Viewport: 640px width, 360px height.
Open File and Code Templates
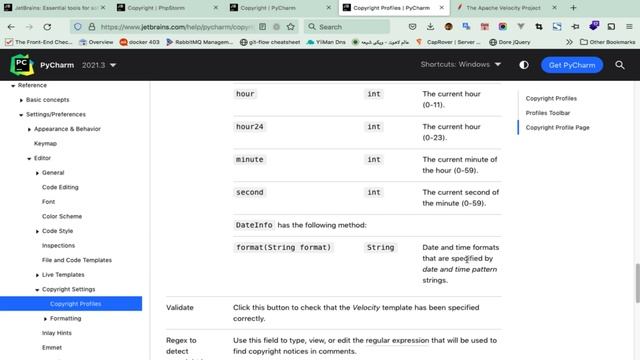click(x=77, y=260)
